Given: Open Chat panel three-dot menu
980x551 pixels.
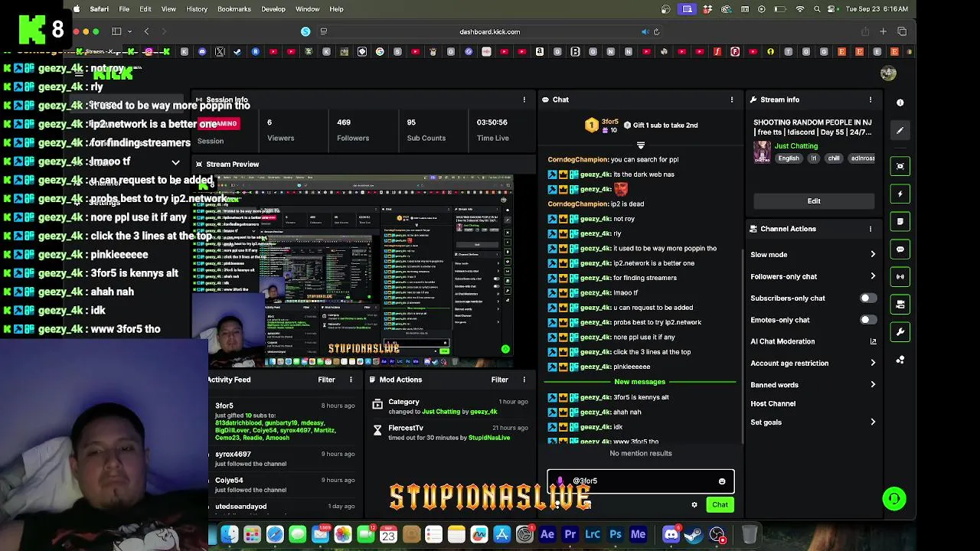Looking at the screenshot, I should [731, 99].
